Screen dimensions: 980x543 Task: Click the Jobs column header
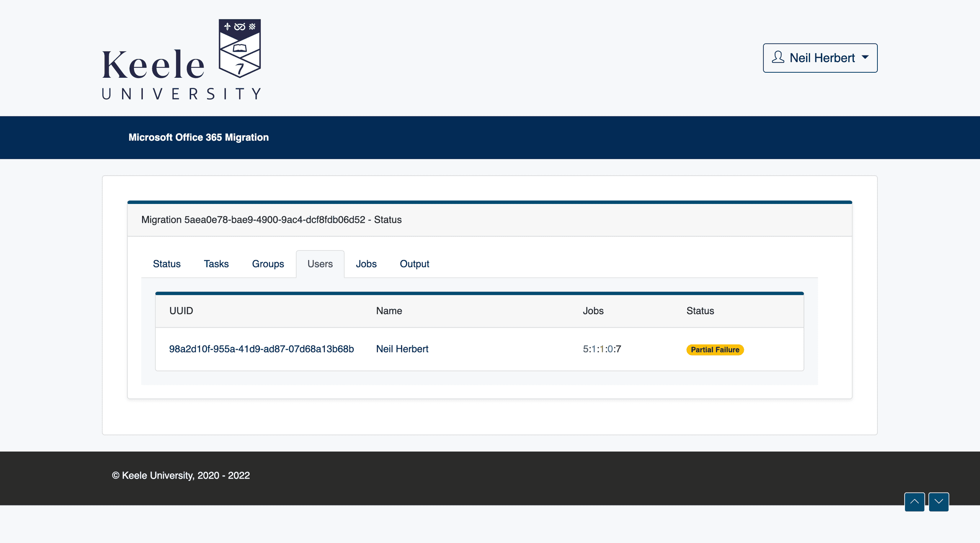pyautogui.click(x=593, y=310)
